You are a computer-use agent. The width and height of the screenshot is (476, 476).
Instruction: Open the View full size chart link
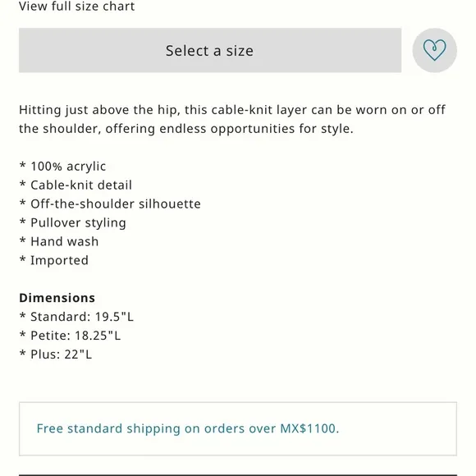point(77,7)
